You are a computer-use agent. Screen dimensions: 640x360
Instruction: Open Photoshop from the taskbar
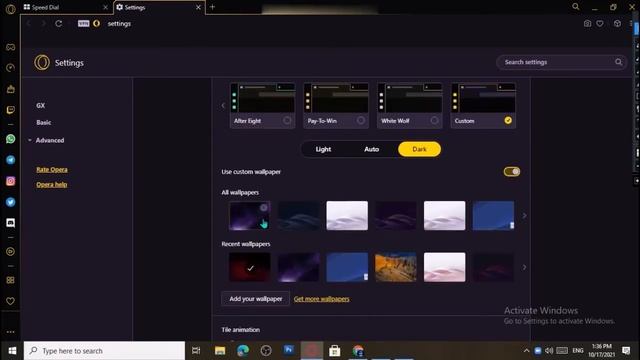coord(289,350)
